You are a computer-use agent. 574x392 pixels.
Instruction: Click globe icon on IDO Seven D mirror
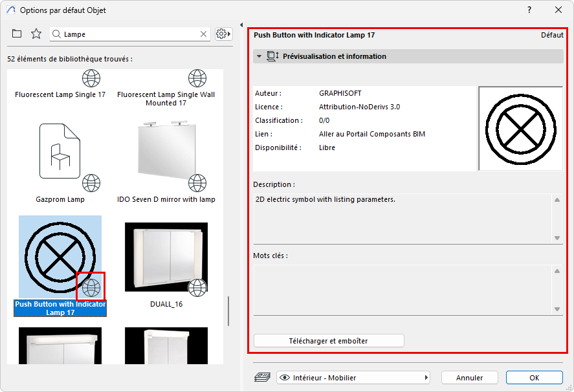click(197, 183)
